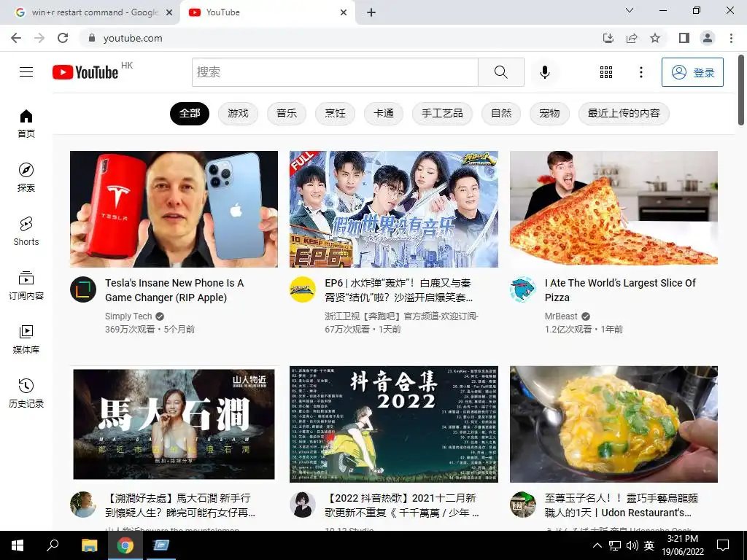Click the youtube.com address bar

click(338, 38)
